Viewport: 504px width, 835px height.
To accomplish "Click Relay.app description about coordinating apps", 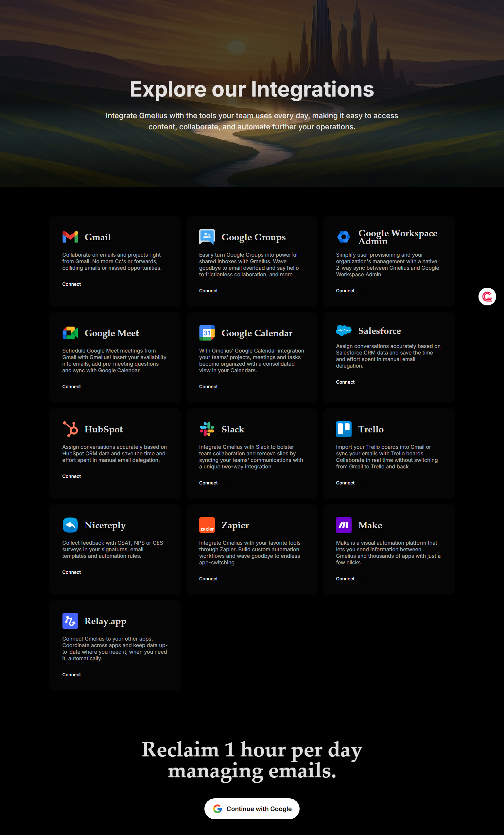I will click(x=115, y=649).
